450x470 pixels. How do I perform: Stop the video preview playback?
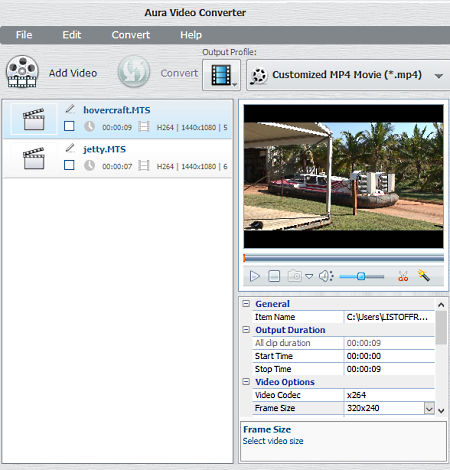pyautogui.click(x=274, y=276)
